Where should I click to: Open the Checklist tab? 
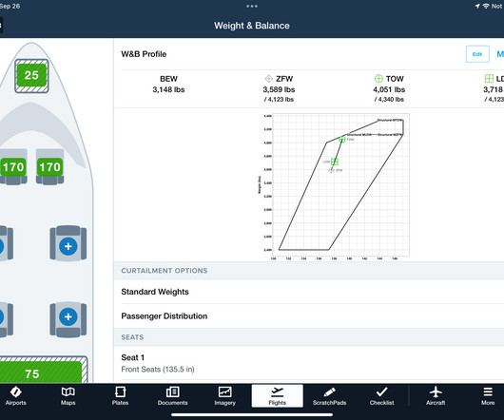[x=381, y=396]
